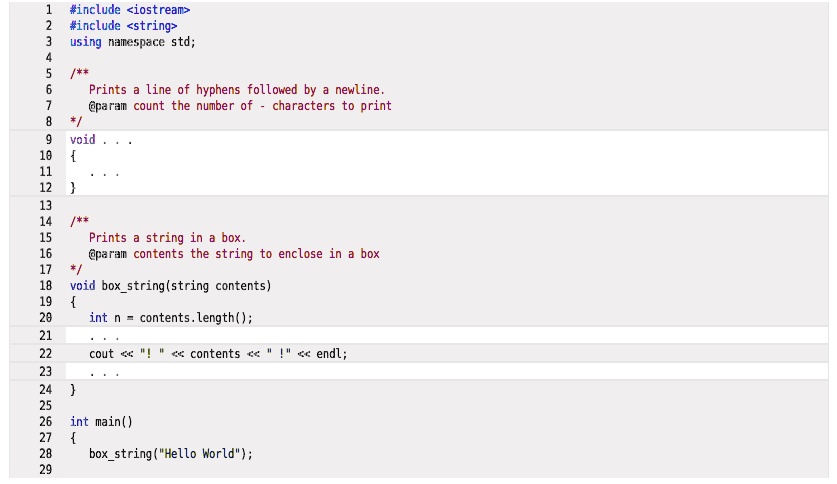Click the box_string function declaration
This screenshot has width=837, height=484.
(x=170, y=286)
